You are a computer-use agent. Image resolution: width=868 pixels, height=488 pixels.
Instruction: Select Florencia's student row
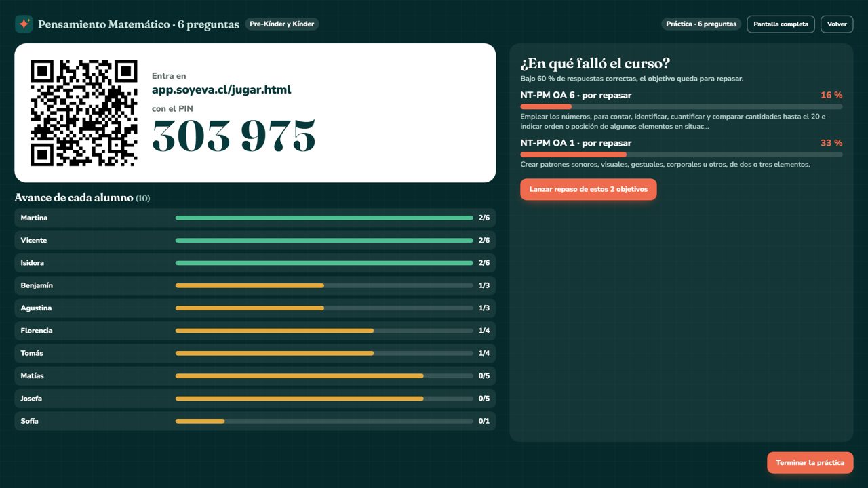click(255, 331)
